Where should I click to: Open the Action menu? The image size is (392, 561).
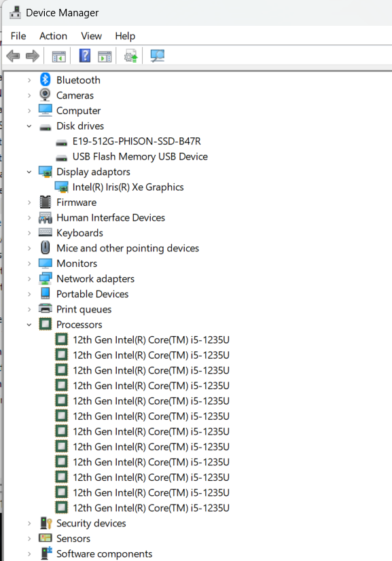click(54, 36)
